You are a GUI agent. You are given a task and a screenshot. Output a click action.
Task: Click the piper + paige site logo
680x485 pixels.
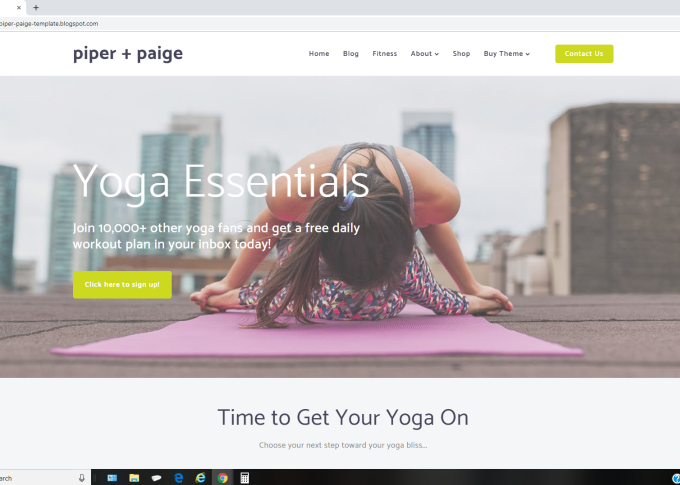pyautogui.click(x=128, y=54)
